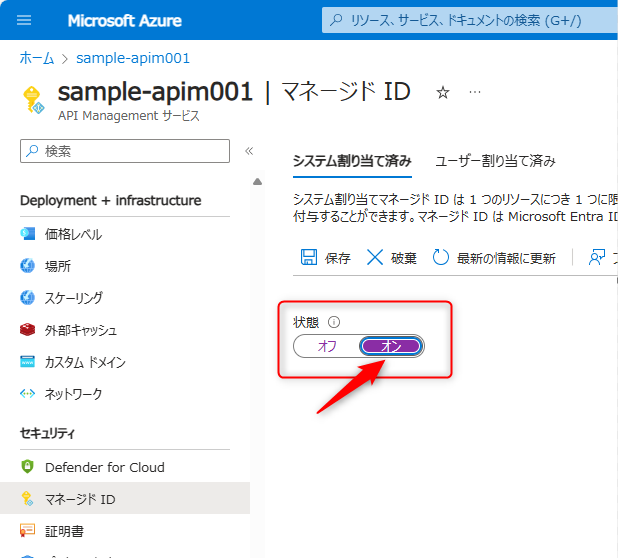This screenshot has width=618, height=558.
Task: Switch to the ユーザー割り当て済み tab
Action: pyautogui.click(x=495, y=161)
